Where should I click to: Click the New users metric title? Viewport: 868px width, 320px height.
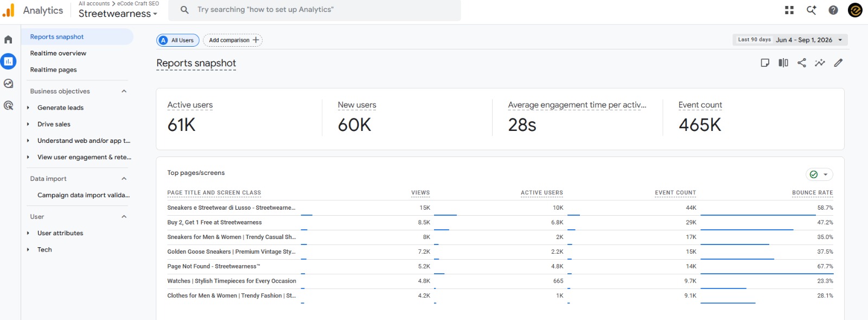357,105
